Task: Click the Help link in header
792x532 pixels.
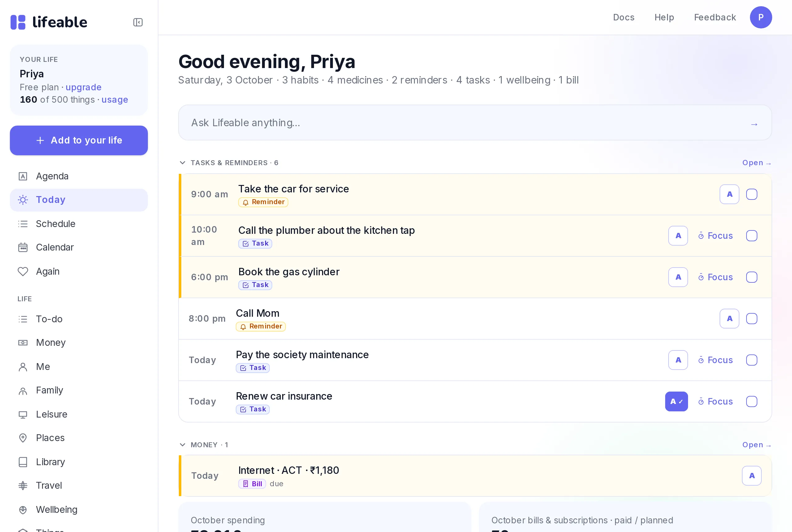Action: pos(664,17)
